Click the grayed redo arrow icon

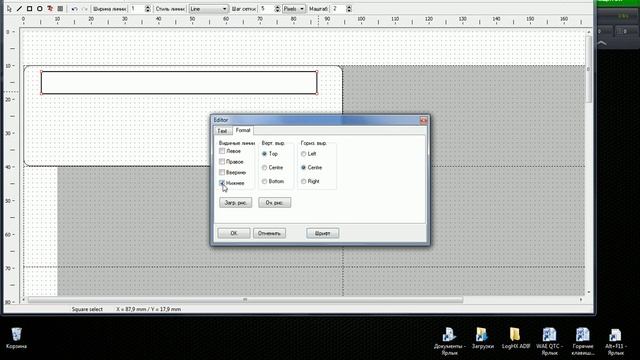coord(84,9)
